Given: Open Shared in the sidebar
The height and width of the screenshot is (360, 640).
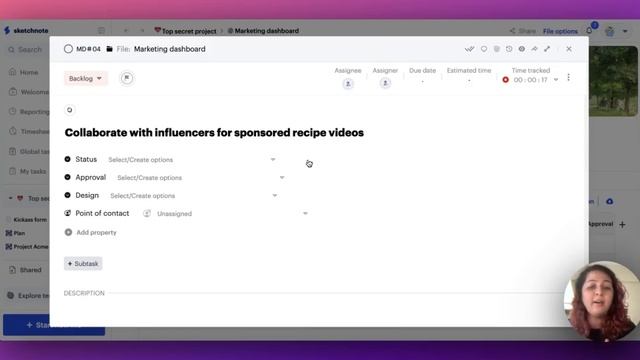Looking at the screenshot, I should coord(25,270).
